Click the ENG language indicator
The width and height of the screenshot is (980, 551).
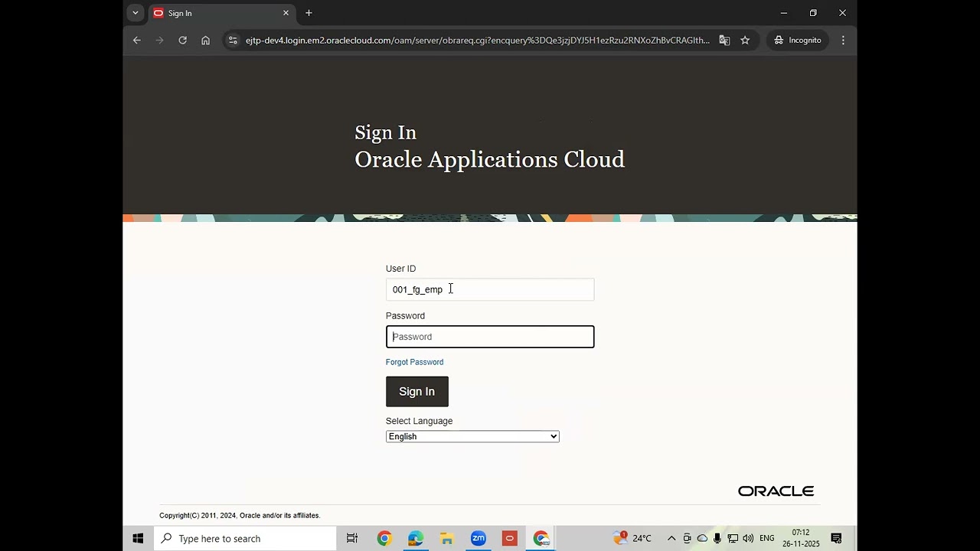pyautogui.click(x=767, y=539)
